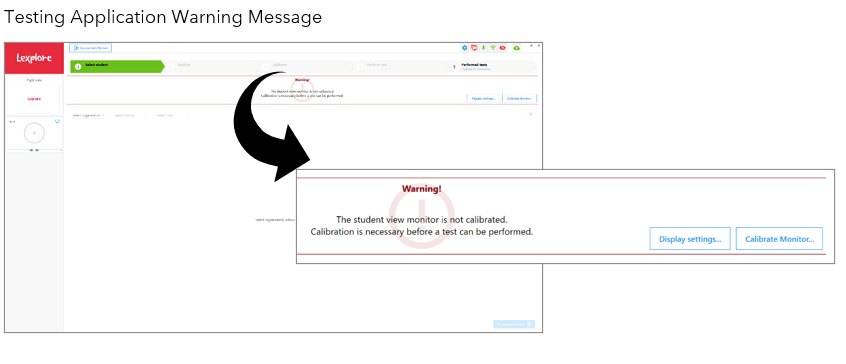Click the green cloud upload icon
Image resolution: width=846 pixels, height=364 pixels.
click(x=516, y=48)
